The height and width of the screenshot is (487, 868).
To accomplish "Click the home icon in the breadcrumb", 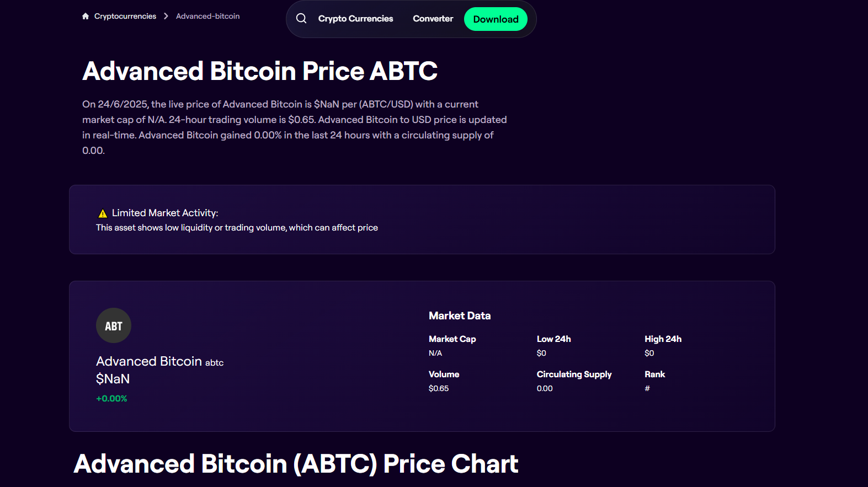I will tap(85, 16).
